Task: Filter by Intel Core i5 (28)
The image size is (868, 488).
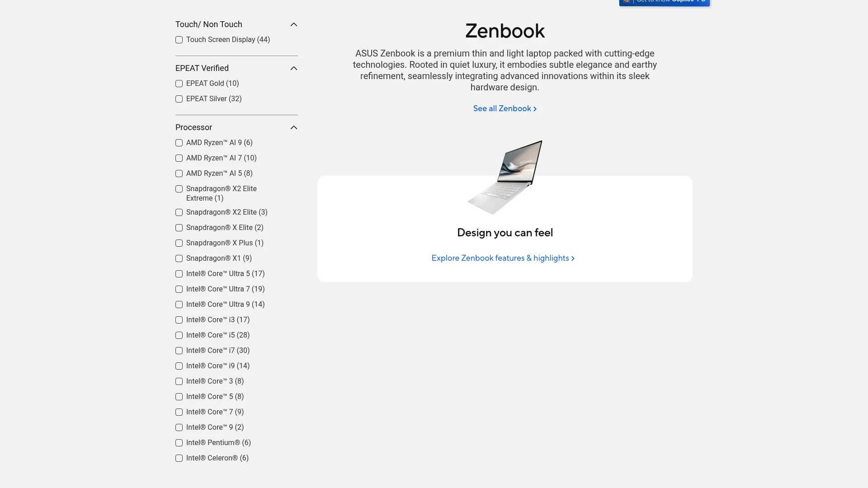Action: (x=179, y=335)
